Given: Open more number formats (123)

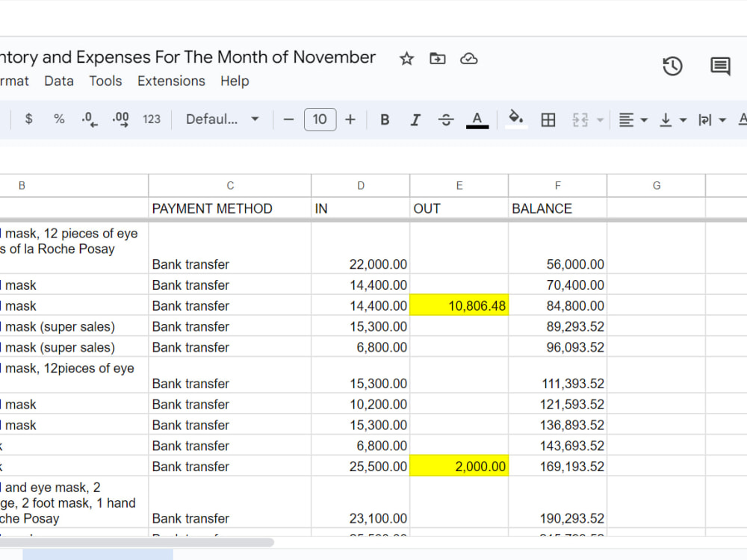Looking at the screenshot, I should click(x=152, y=119).
